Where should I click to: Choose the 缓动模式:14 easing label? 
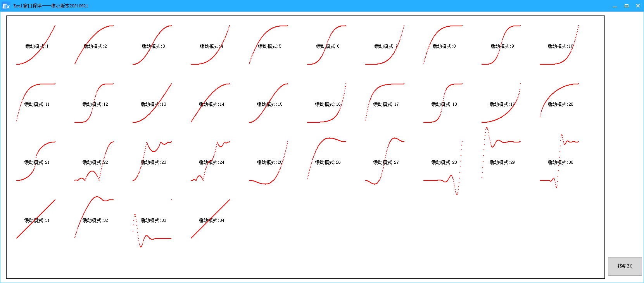click(212, 104)
